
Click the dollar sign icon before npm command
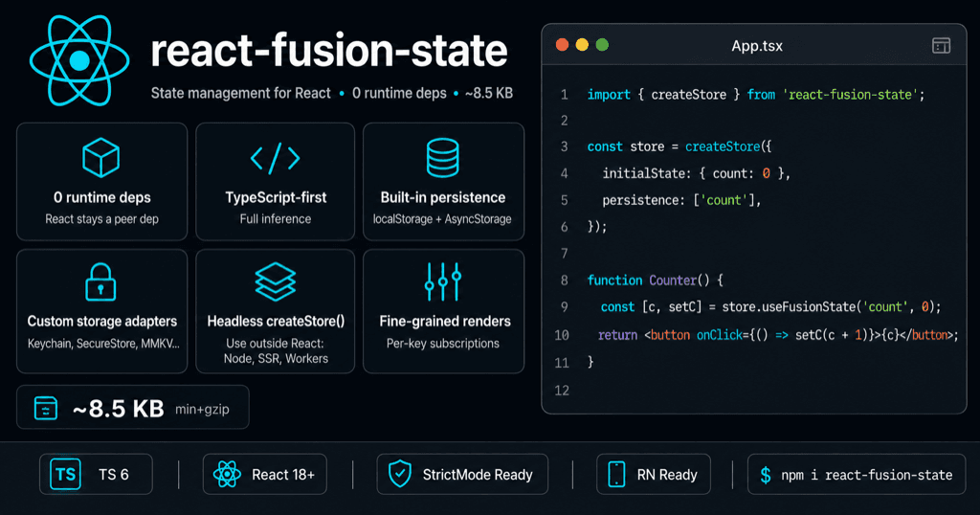coord(765,475)
